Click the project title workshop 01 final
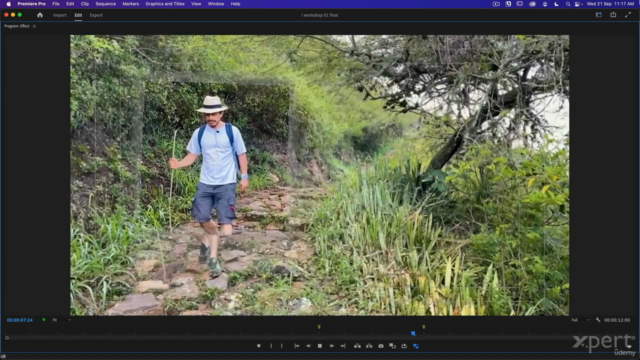The height and width of the screenshot is (360, 640). click(320, 15)
